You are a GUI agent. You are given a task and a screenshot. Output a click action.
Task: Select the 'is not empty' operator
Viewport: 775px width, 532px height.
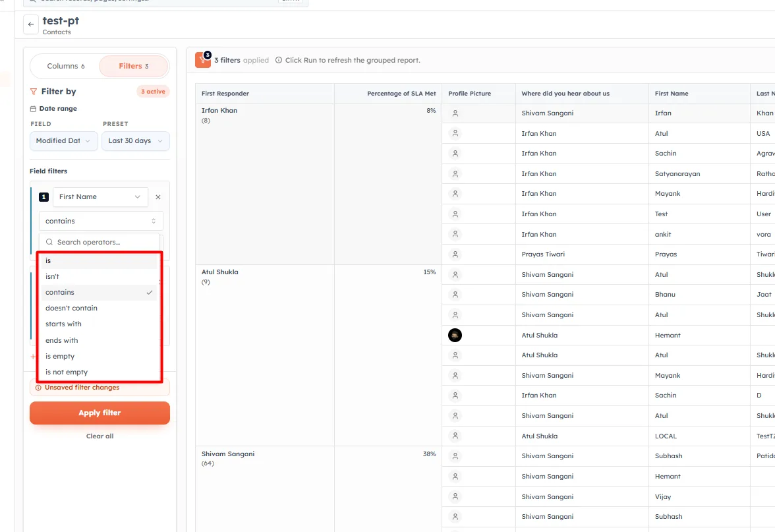point(99,372)
